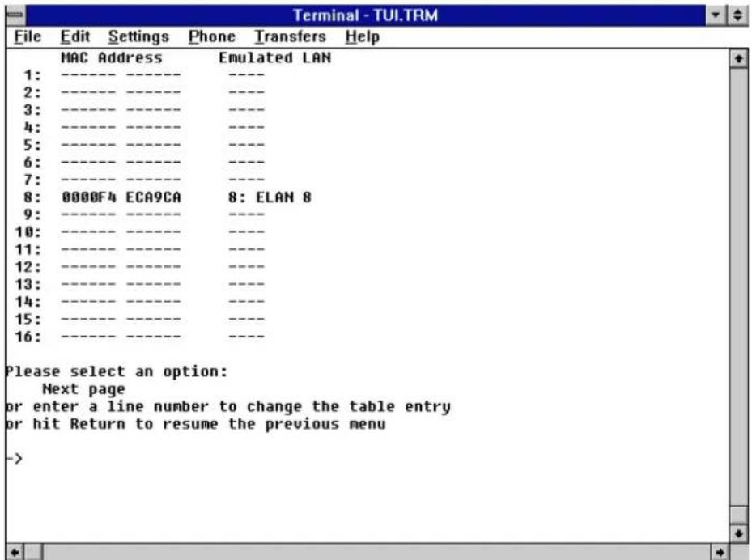Open the File menu
Screen dimensions: 752x560
click(28, 37)
